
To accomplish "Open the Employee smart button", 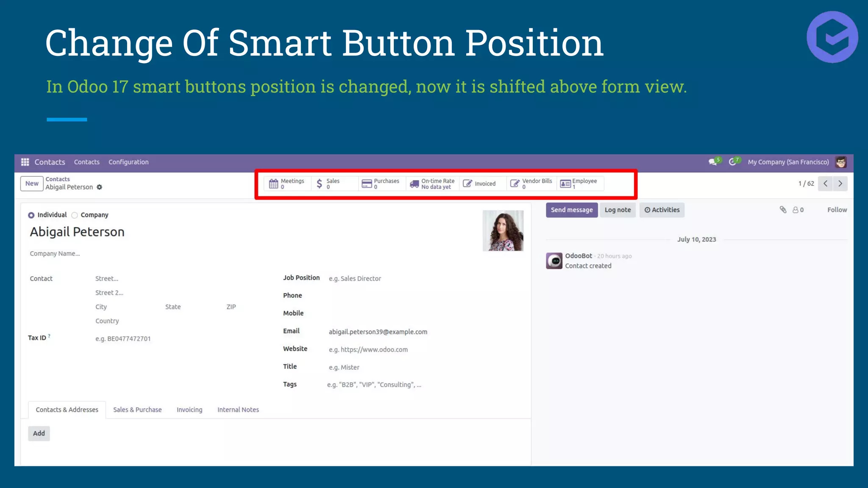I will point(580,184).
